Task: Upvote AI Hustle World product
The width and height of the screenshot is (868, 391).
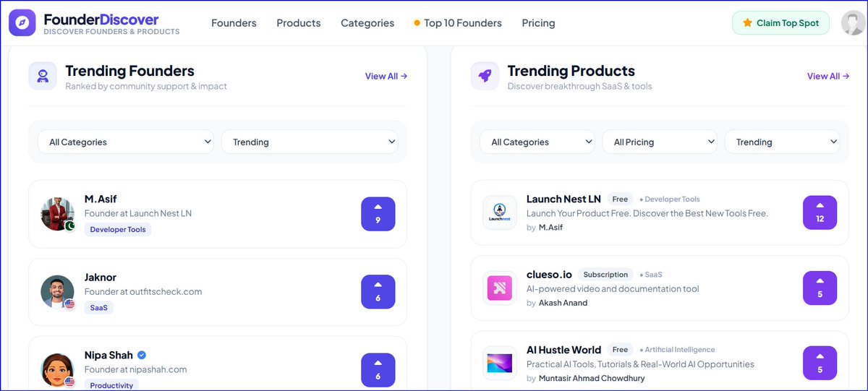Action: tap(820, 363)
